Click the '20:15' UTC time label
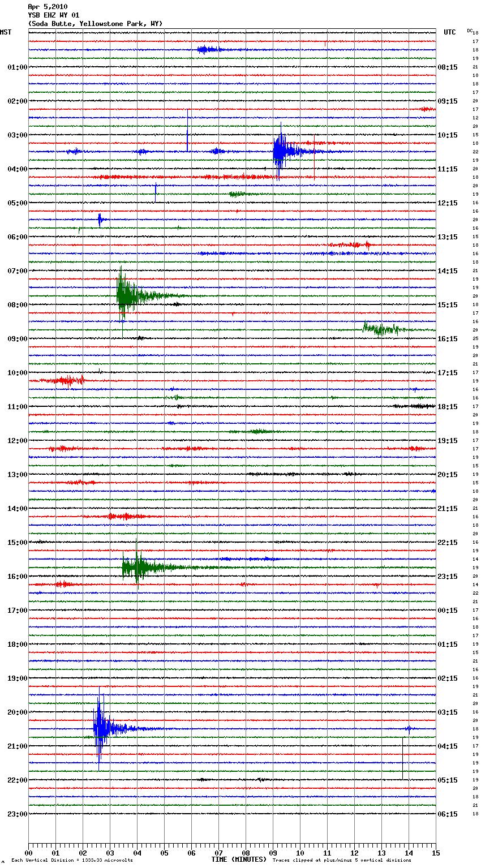481x868 pixels. coord(448,475)
